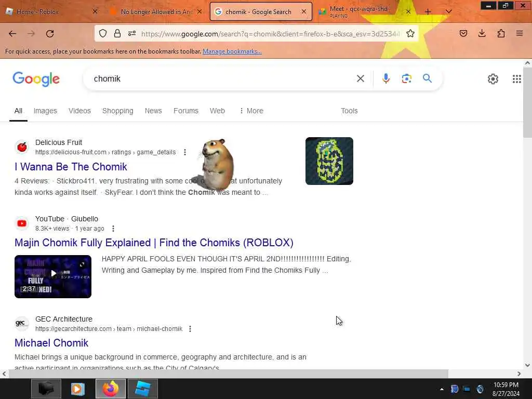The image size is (532, 399).
Task: Open more options for Delicious Fruit result
Action: click(x=185, y=152)
